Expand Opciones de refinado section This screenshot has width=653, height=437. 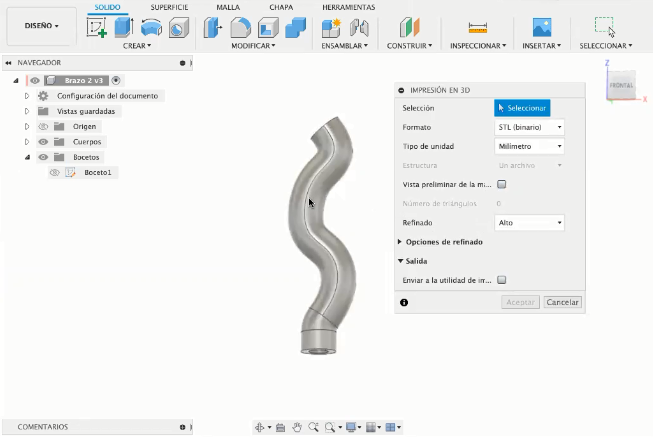(x=400, y=242)
